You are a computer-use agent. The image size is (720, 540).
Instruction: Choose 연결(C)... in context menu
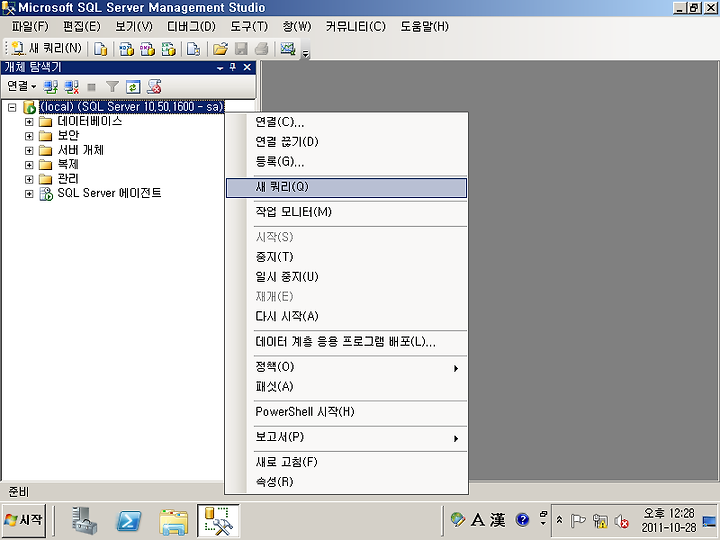347,122
